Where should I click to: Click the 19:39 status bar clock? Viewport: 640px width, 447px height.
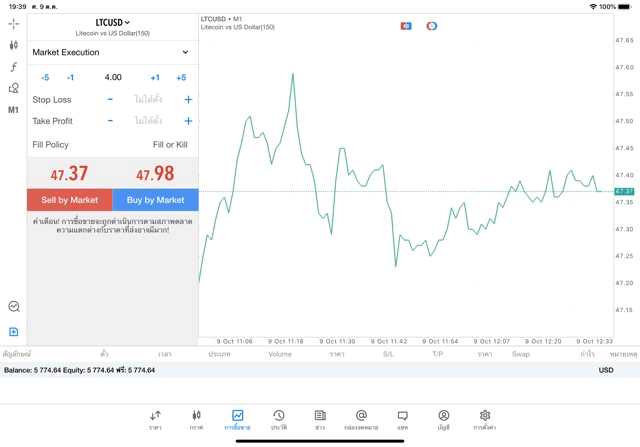18,7
